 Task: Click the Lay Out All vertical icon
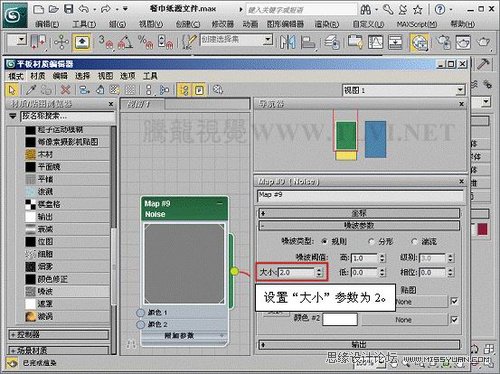(x=149, y=90)
